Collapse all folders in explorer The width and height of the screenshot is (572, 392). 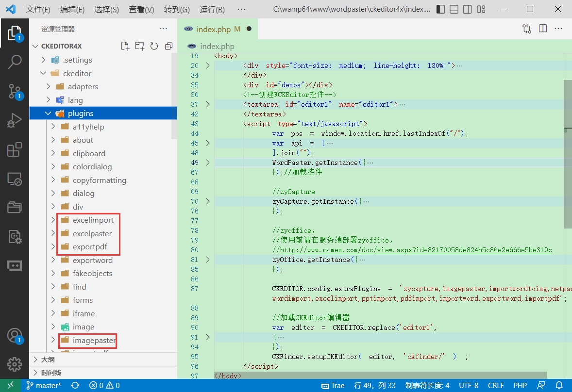coord(168,46)
